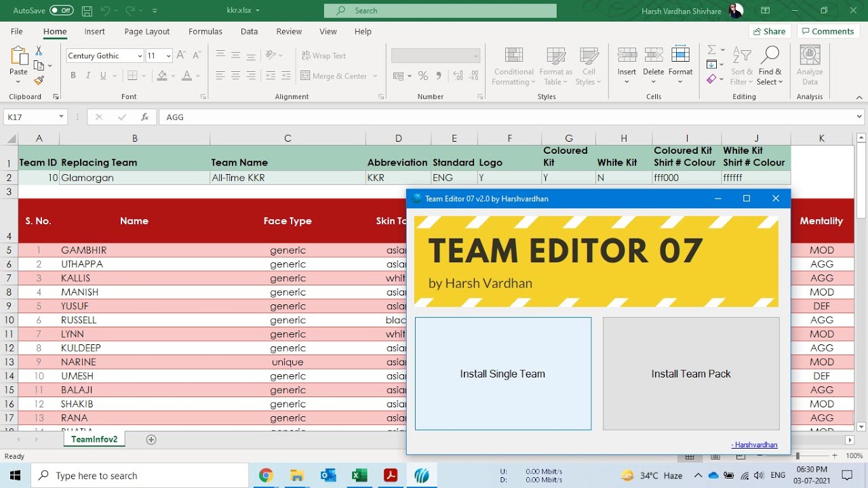Open the number format dropdown
The width and height of the screenshot is (868, 488).
pyautogui.click(x=476, y=56)
